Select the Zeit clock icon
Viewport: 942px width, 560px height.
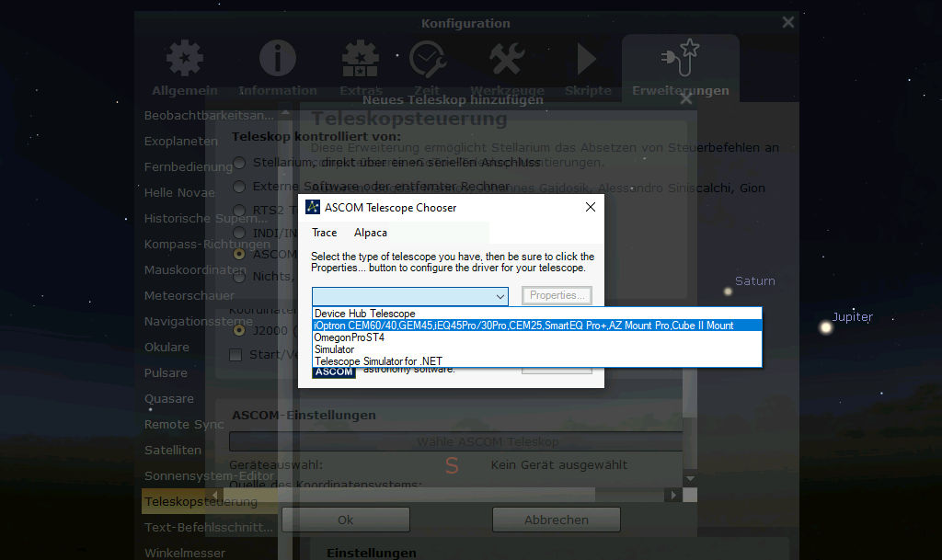point(427,60)
